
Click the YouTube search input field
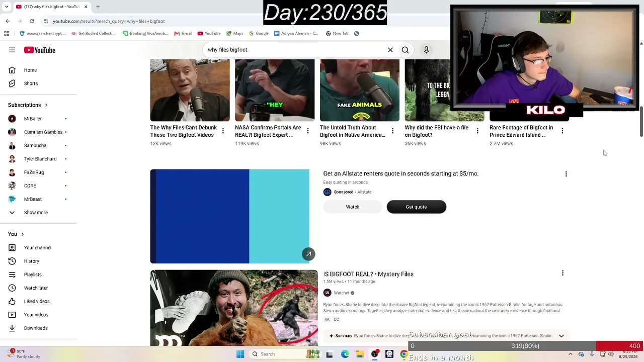pyautogui.click(x=294, y=50)
